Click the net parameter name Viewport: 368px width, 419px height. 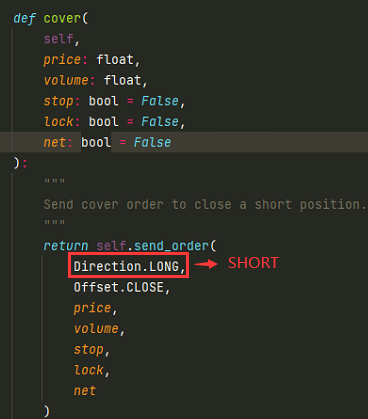(x=55, y=142)
